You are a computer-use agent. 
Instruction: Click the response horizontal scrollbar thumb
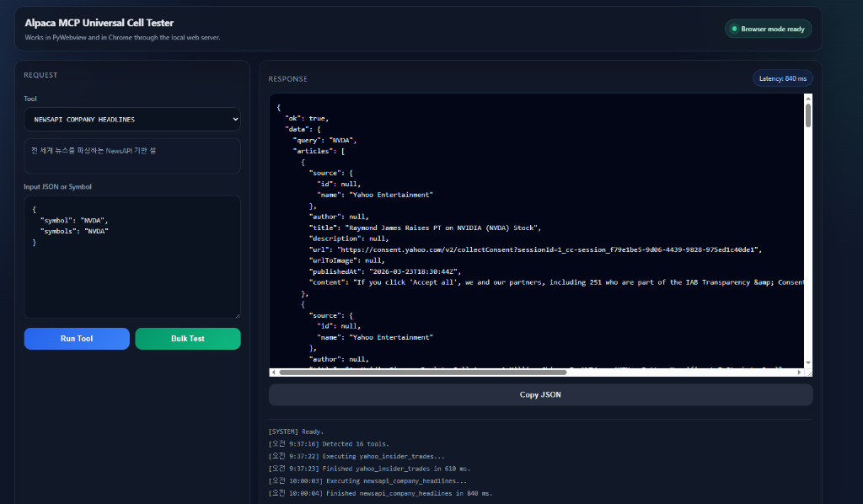[423, 373]
